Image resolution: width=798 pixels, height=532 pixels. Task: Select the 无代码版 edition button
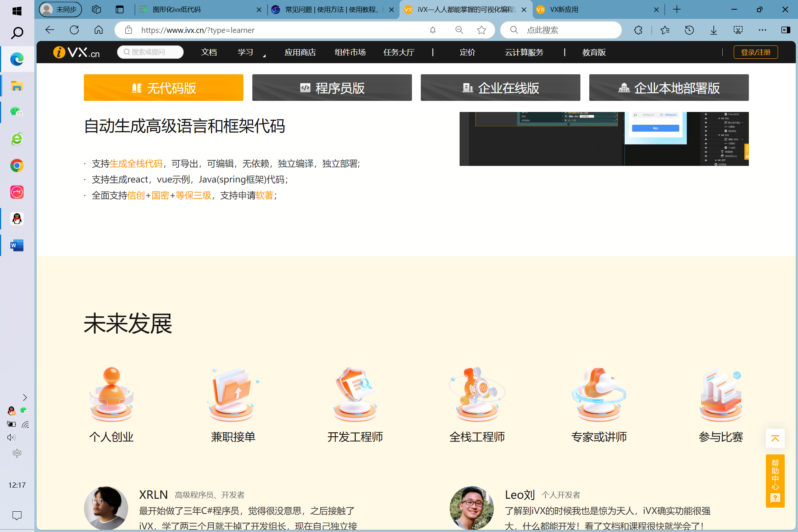163,88
